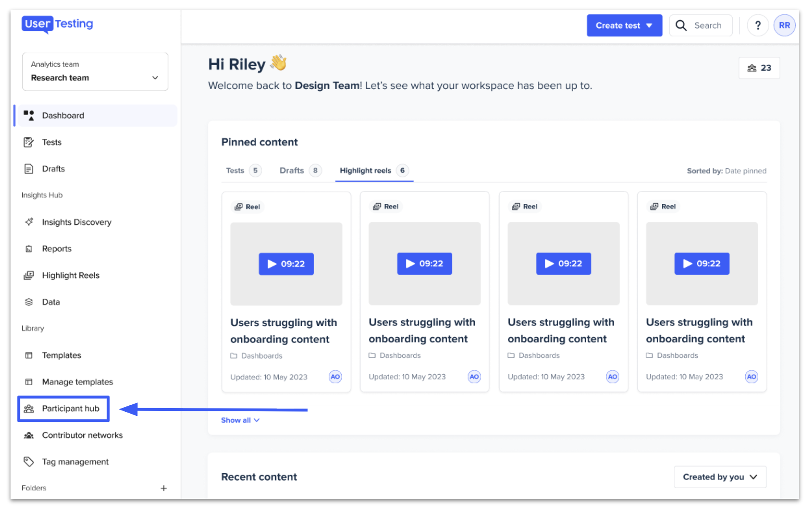Open the Create test dropdown

click(624, 26)
